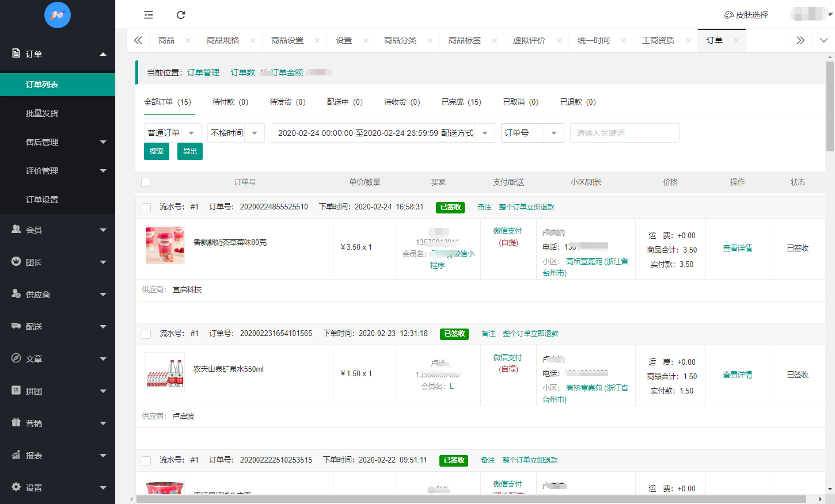Check the order 202002222510253515 checkbox
The image size is (835, 504).
(x=146, y=461)
